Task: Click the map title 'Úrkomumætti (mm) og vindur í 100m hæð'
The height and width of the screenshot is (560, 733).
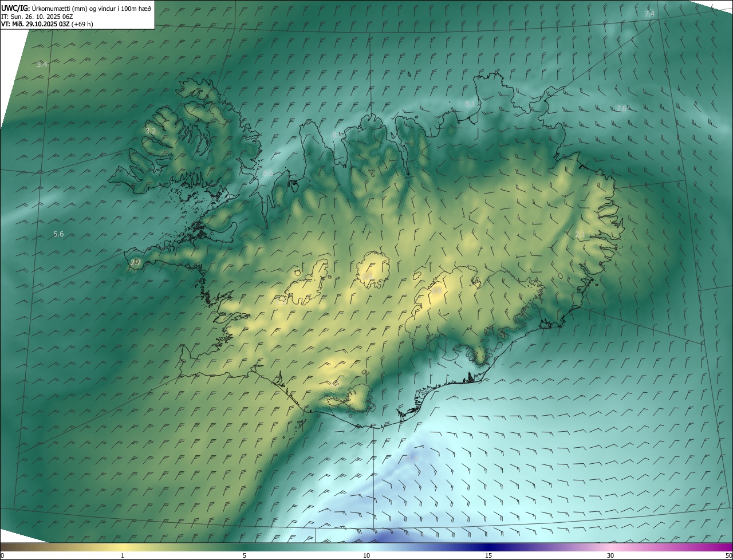Action: 90,8
